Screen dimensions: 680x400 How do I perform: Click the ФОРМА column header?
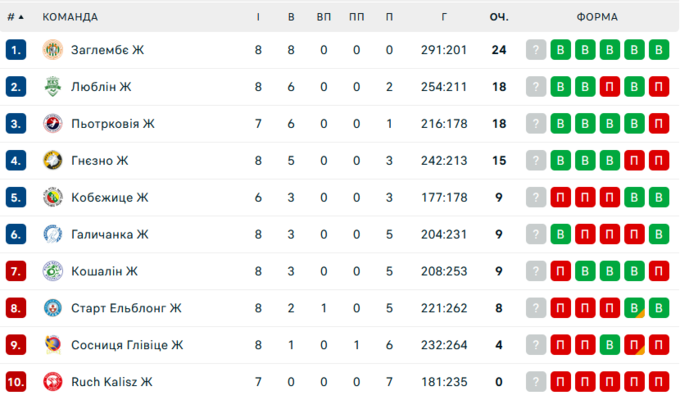click(x=597, y=17)
